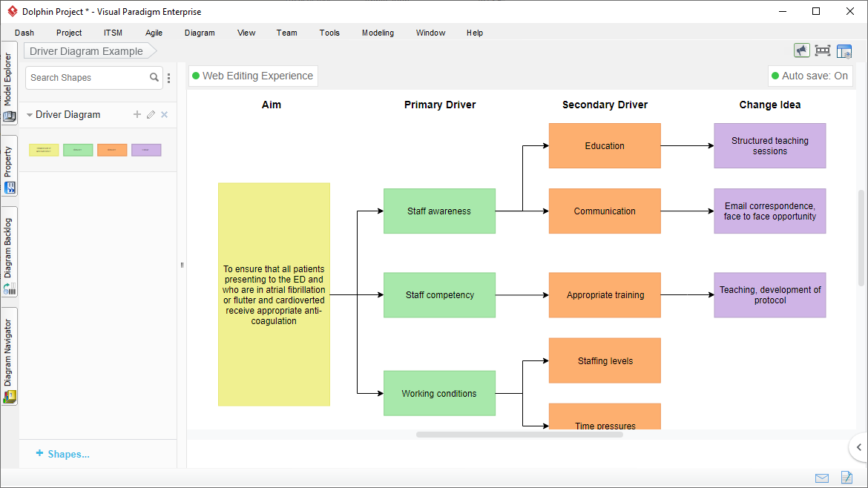Select the Structured teaching sessions node
Viewport: 868px width, 488px height.
(x=770, y=145)
